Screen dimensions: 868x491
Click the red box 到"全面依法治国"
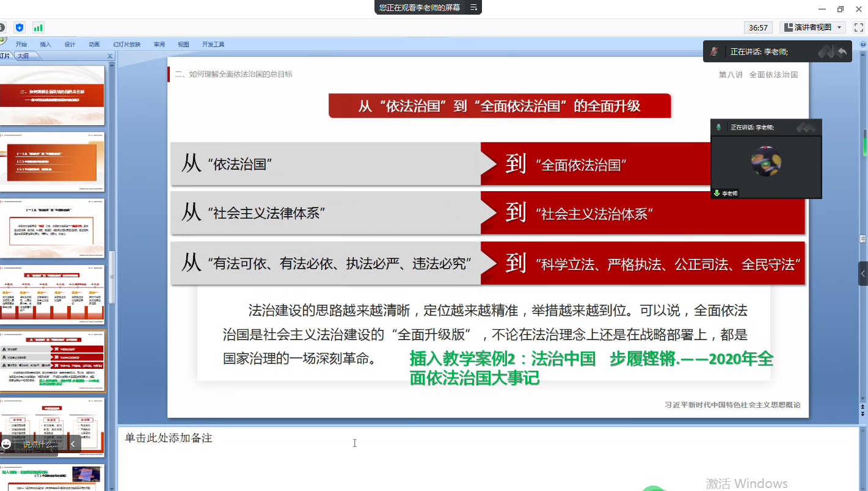[x=596, y=164]
